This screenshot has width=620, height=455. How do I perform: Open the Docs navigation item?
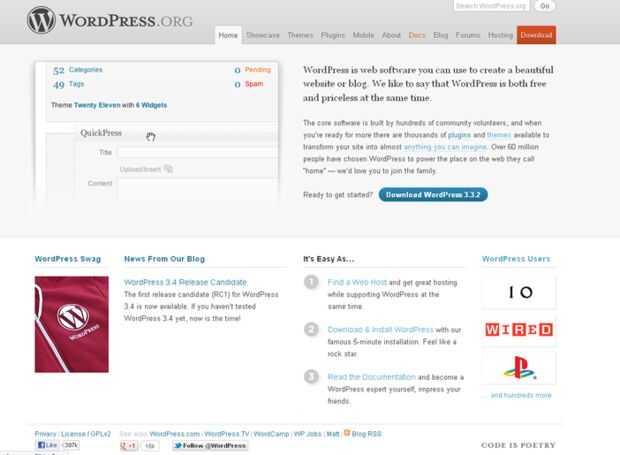(417, 35)
